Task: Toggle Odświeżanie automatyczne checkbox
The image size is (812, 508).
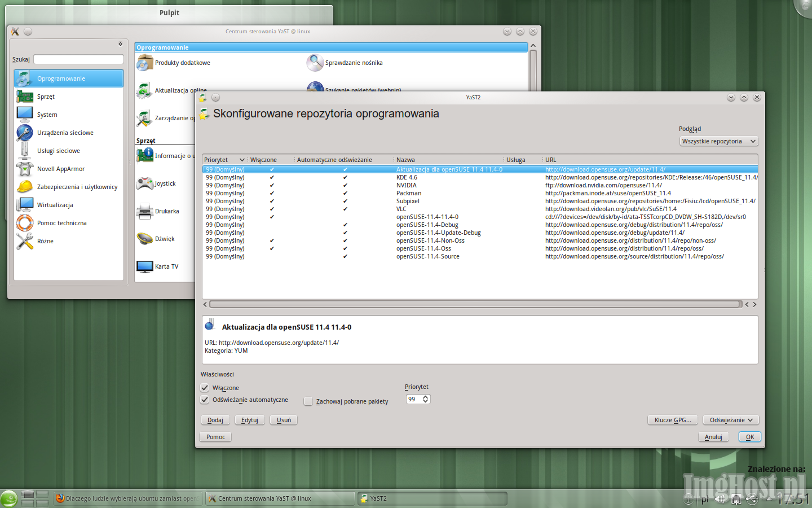Action: click(x=205, y=400)
